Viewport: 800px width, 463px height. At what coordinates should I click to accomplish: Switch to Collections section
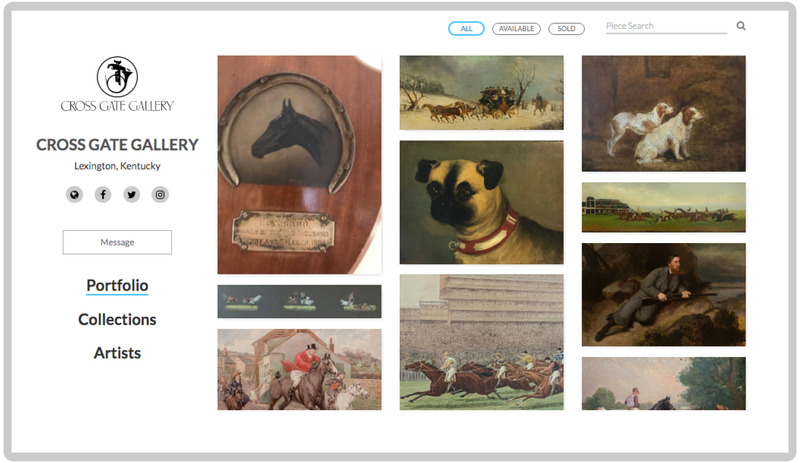[x=117, y=320]
